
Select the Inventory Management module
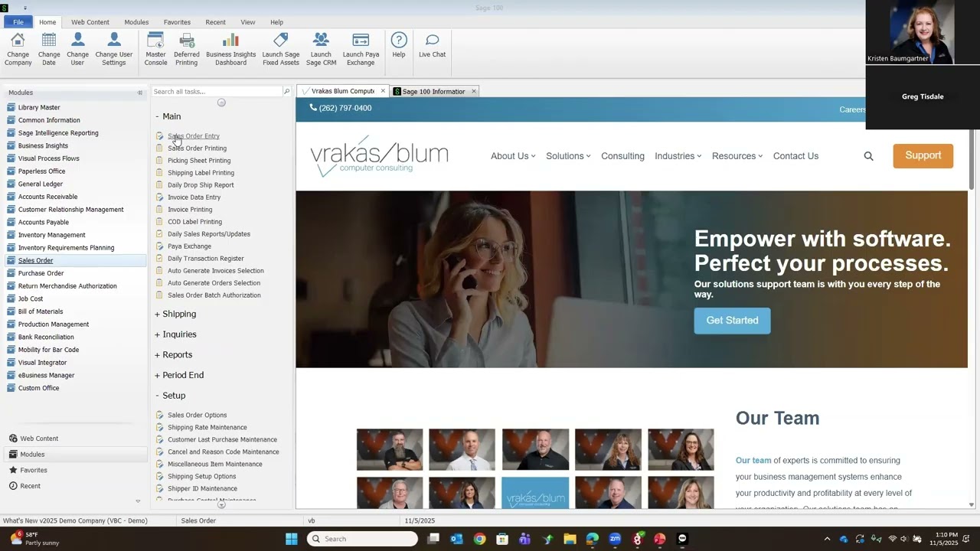pos(51,235)
